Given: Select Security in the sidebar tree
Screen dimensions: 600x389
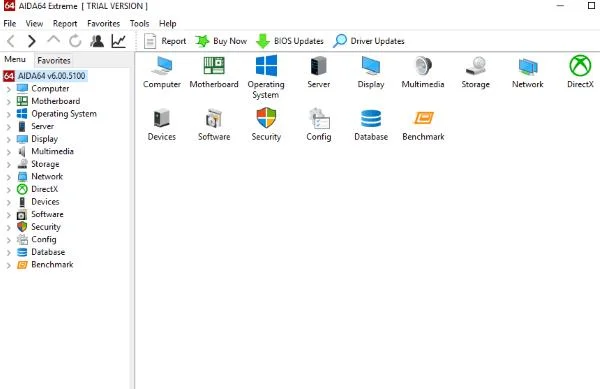Looking at the screenshot, I should [x=46, y=227].
